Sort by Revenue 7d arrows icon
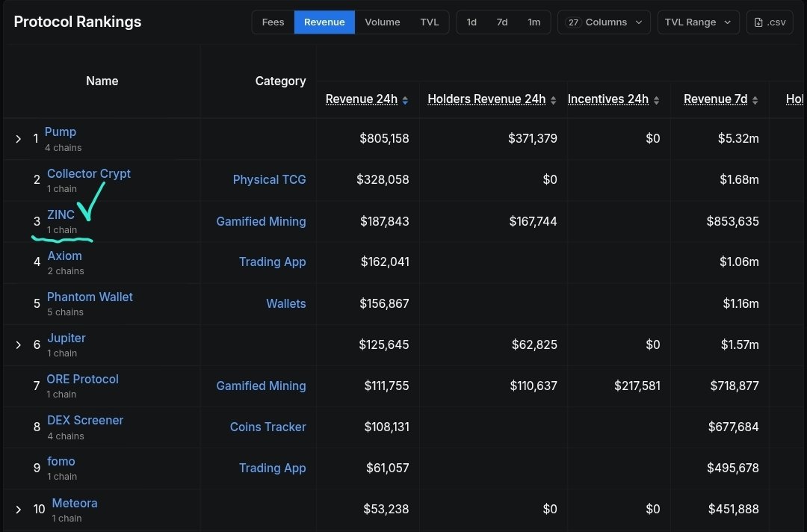Screen dimensions: 807x532 [755, 100]
